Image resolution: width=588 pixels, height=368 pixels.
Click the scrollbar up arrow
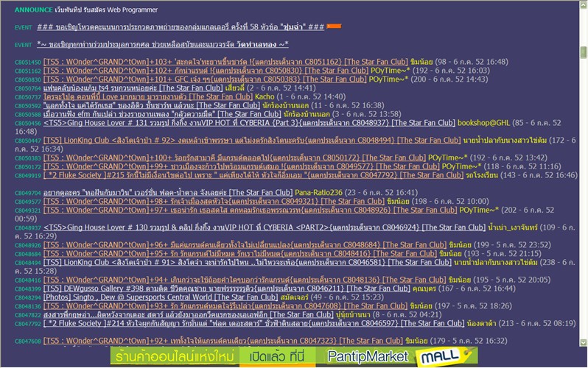(x=584, y=4)
